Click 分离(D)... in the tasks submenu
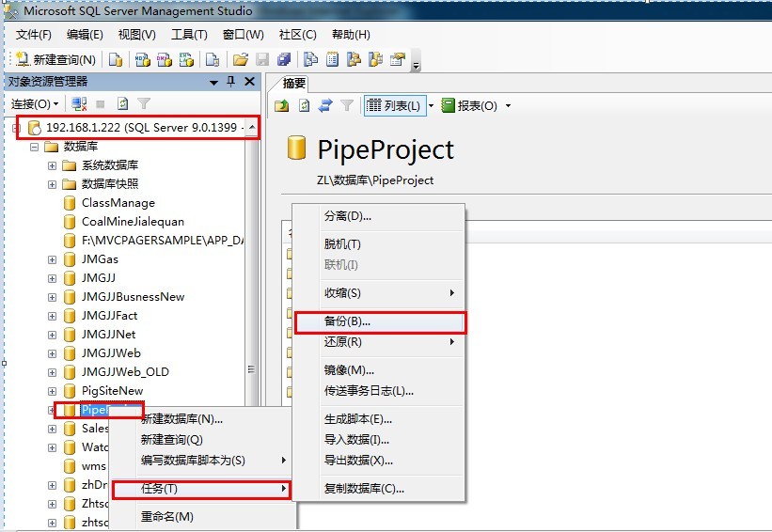The width and height of the screenshot is (772, 532). (379, 216)
